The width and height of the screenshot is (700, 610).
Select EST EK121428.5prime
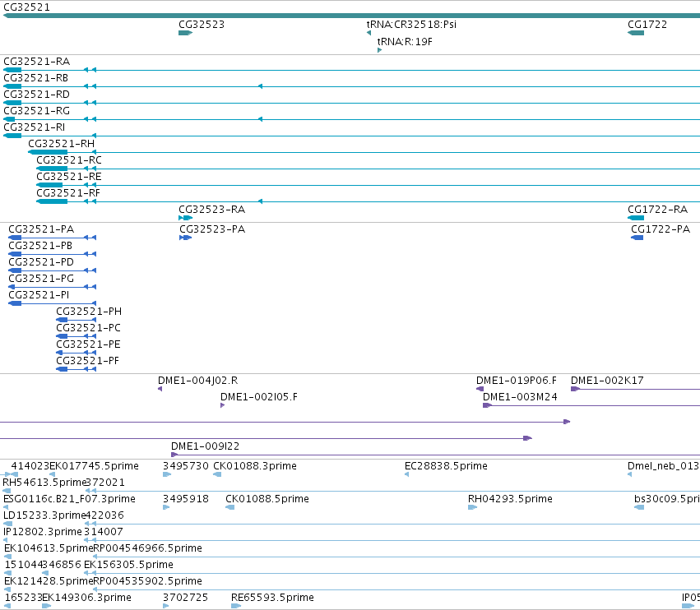[x=49, y=581]
